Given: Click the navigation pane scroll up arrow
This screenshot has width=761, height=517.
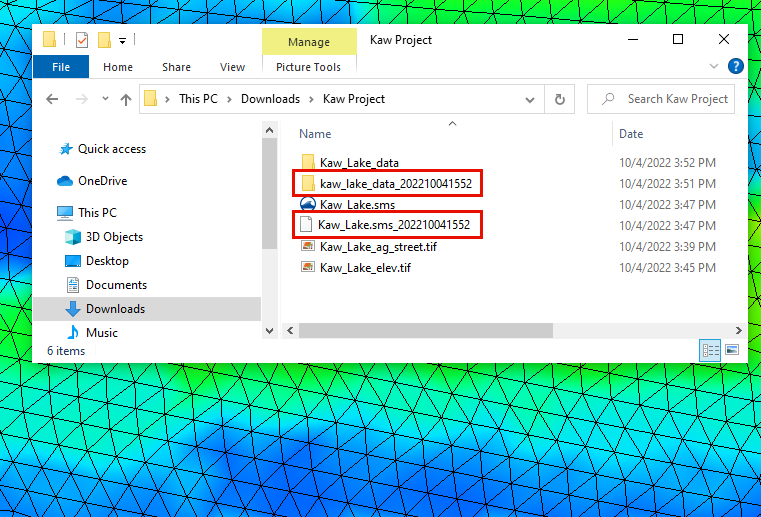Looking at the screenshot, I should (x=270, y=130).
